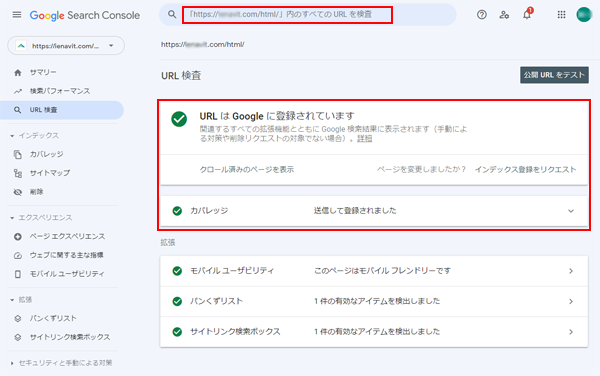Open the notifications bell

(x=527, y=15)
